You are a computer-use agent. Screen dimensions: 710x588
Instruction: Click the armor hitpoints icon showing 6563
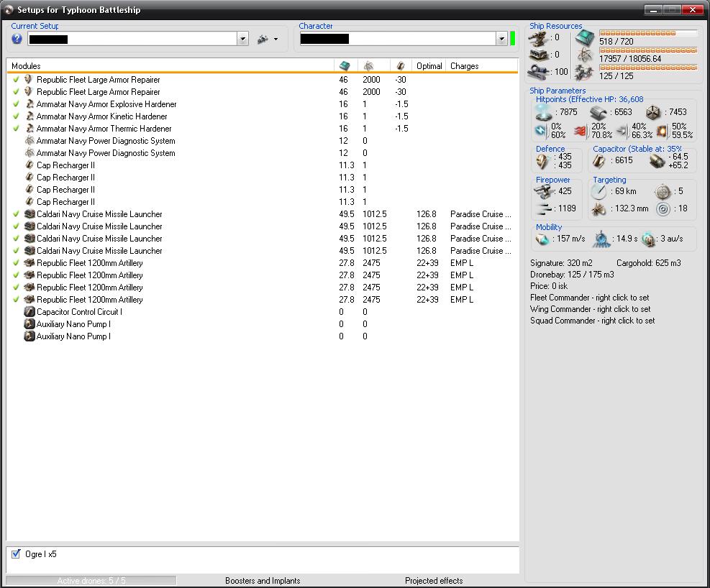point(599,112)
